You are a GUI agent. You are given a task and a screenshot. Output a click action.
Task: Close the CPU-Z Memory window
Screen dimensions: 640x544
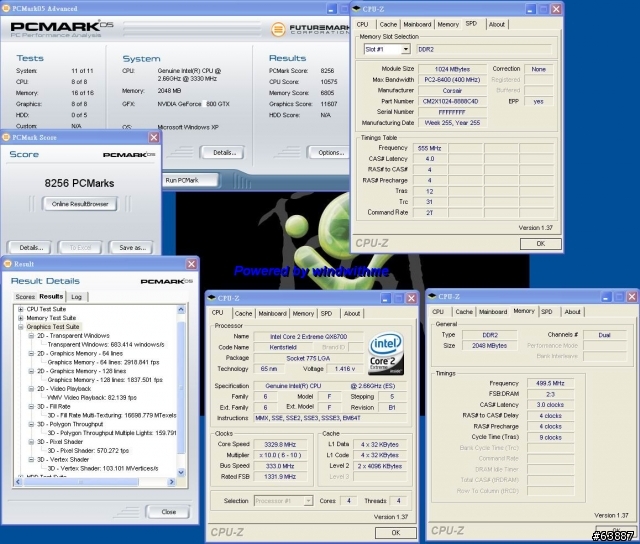pyautogui.click(x=632, y=297)
